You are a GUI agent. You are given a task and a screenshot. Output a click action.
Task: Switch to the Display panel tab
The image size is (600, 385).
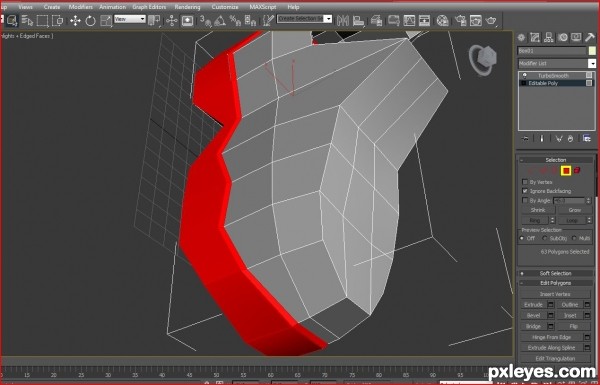pyautogui.click(x=576, y=37)
